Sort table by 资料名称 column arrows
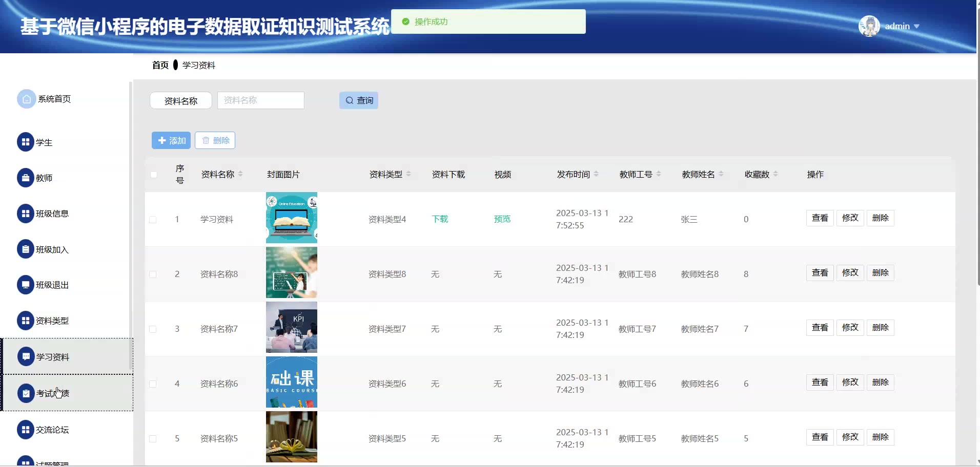Image resolution: width=980 pixels, height=467 pixels. pos(240,174)
